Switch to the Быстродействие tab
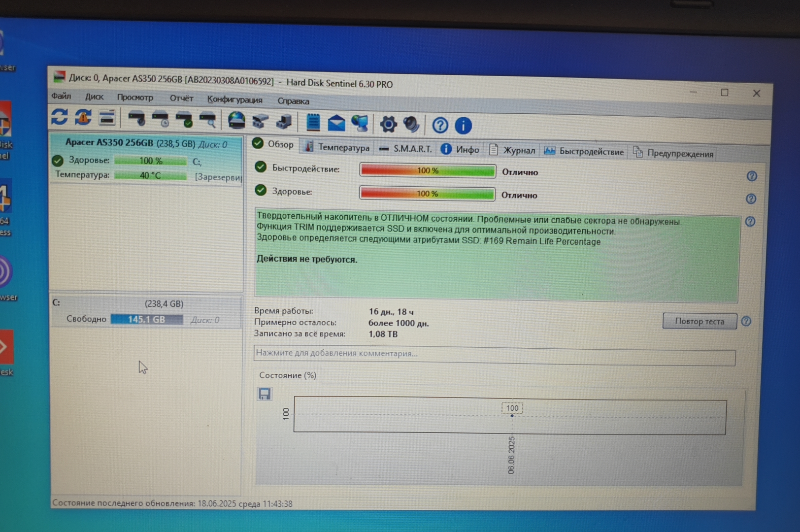The image size is (800, 532). [x=584, y=152]
